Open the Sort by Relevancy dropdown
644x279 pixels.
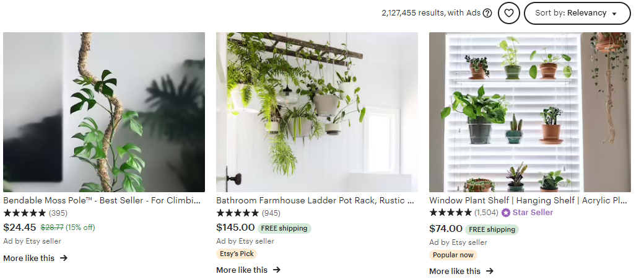577,13
